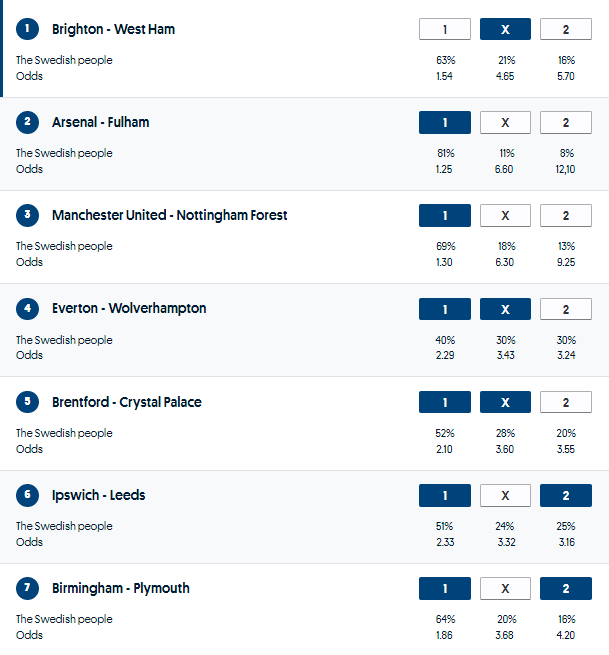The height and width of the screenshot is (655, 609).
Task: Select away win for Arsenal - Fulham
Action: click(565, 122)
